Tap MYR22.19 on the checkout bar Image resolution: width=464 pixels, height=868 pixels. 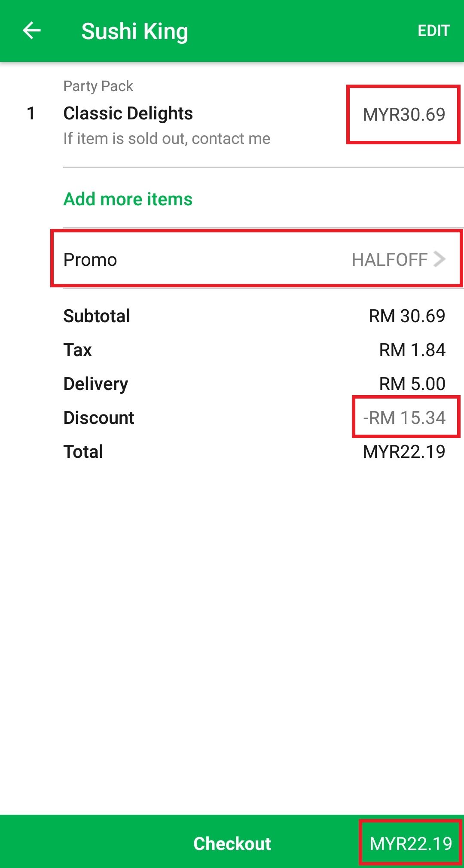[x=411, y=844]
